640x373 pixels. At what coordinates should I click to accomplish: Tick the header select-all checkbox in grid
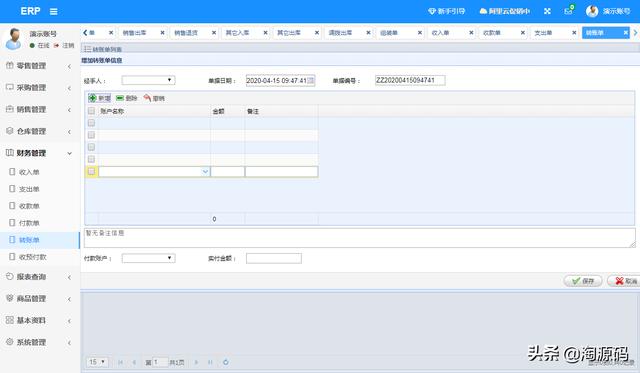click(x=91, y=111)
